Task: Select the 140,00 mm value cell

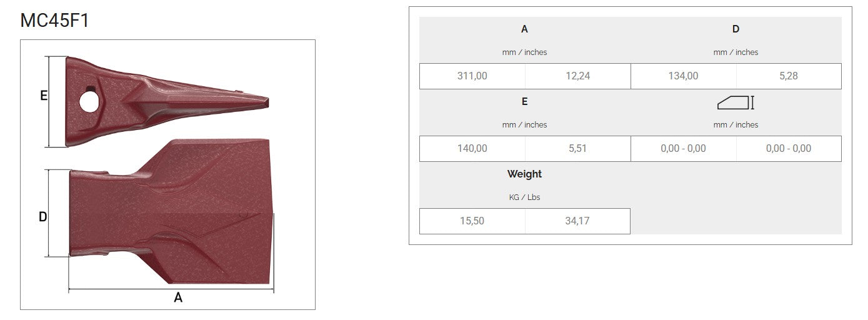Action: point(472,149)
